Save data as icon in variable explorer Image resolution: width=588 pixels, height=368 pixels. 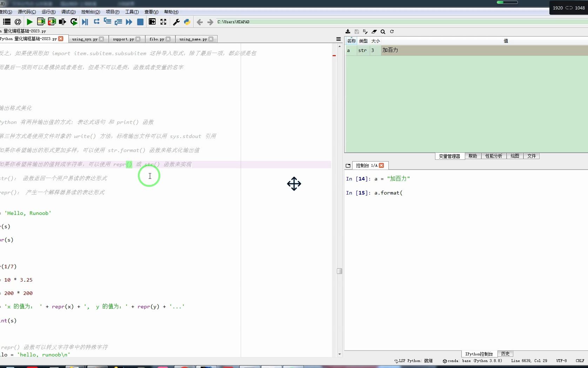tap(365, 32)
